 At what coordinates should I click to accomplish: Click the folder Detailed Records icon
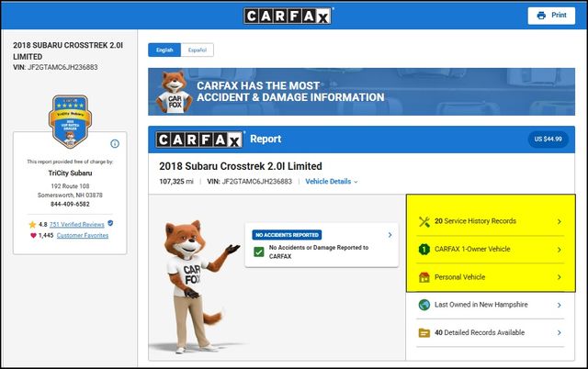(x=424, y=332)
